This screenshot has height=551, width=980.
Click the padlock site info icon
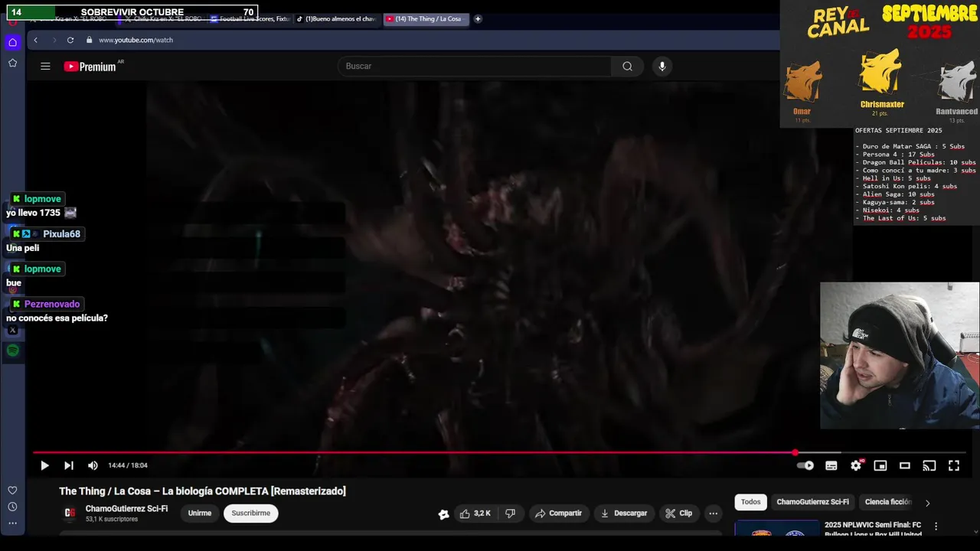coord(90,40)
